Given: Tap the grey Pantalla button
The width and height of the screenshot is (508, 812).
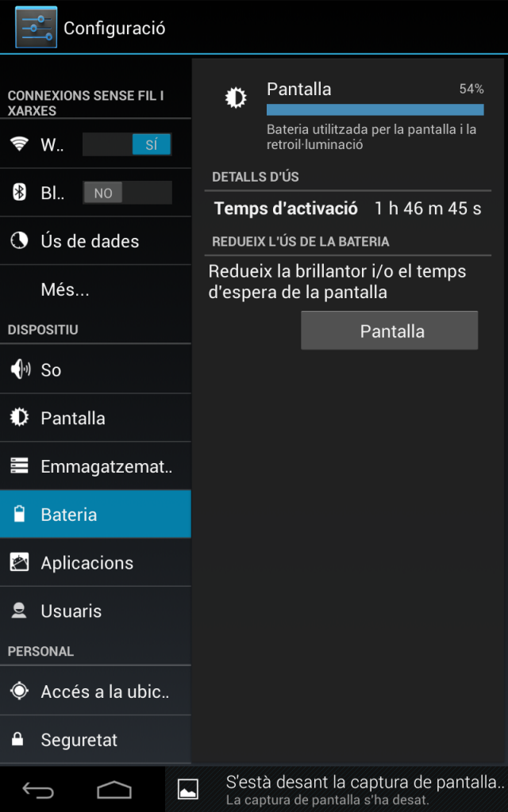Looking at the screenshot, I should 389,331.
